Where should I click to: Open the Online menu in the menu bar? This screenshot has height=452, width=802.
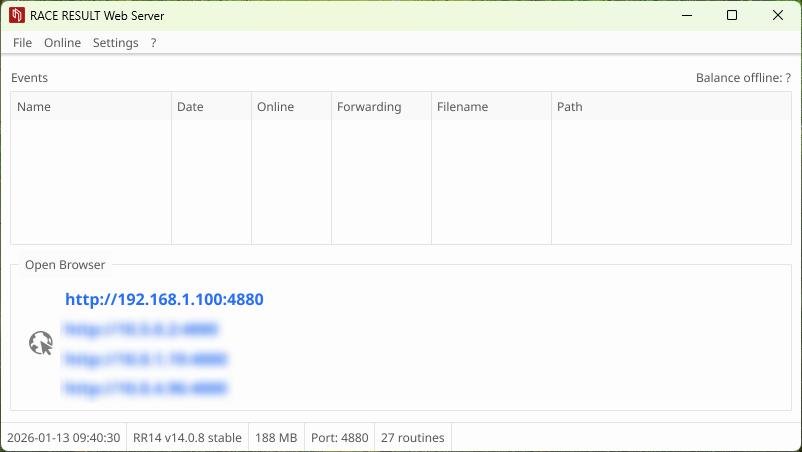(x=62, y=43)
